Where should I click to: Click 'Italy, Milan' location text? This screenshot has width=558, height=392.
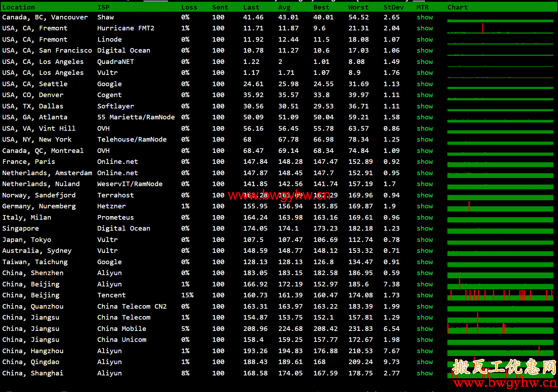(27, 218)
